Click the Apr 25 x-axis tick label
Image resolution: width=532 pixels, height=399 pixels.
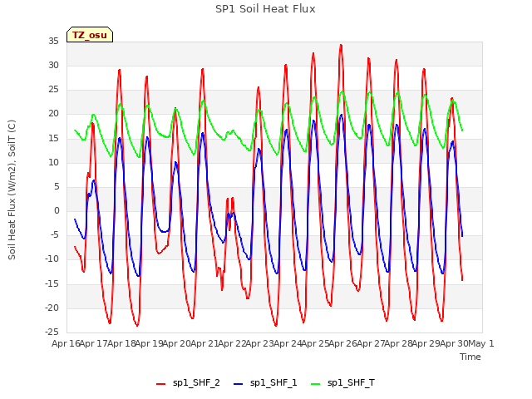(x=316, y=343)
